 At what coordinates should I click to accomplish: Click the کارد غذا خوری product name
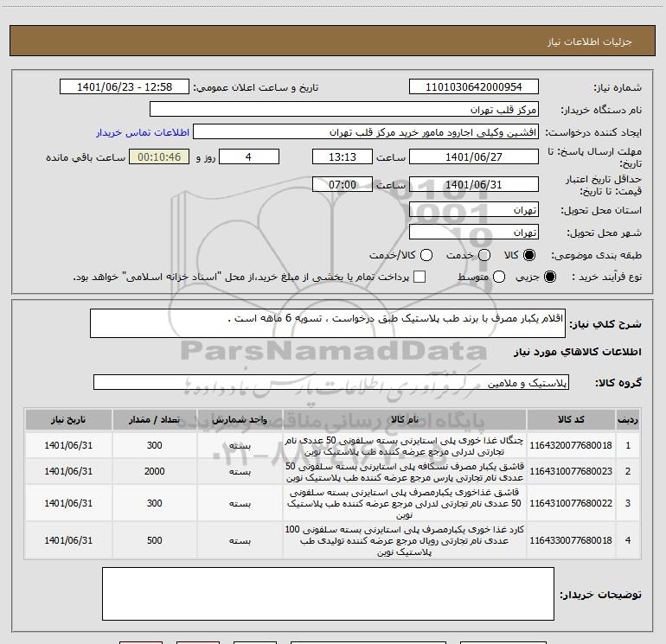(x=405, y=541)
